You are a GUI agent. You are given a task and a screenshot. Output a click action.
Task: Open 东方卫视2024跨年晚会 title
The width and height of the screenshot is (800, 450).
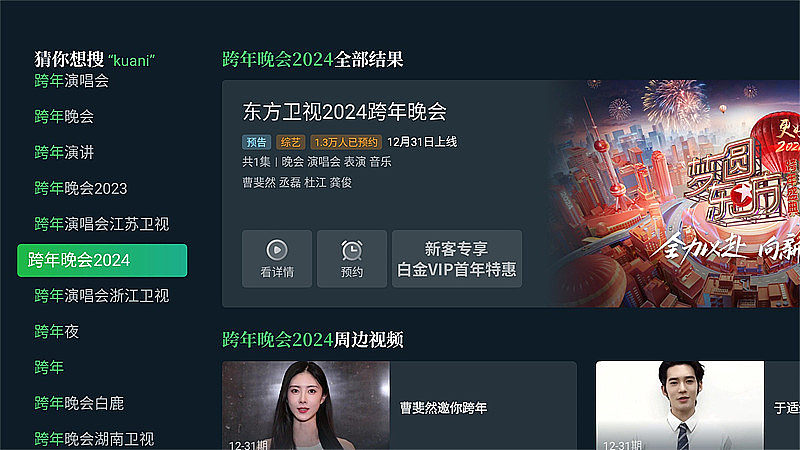click(x=344, y=112)
